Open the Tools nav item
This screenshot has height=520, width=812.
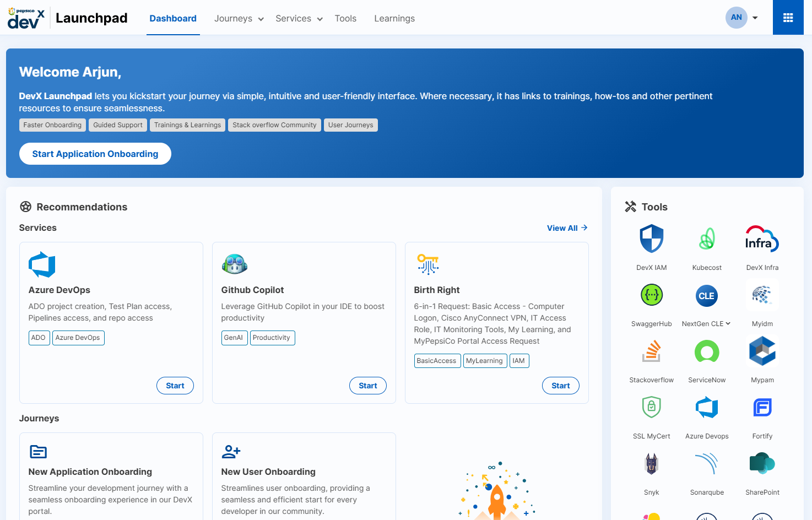point(345,19)
